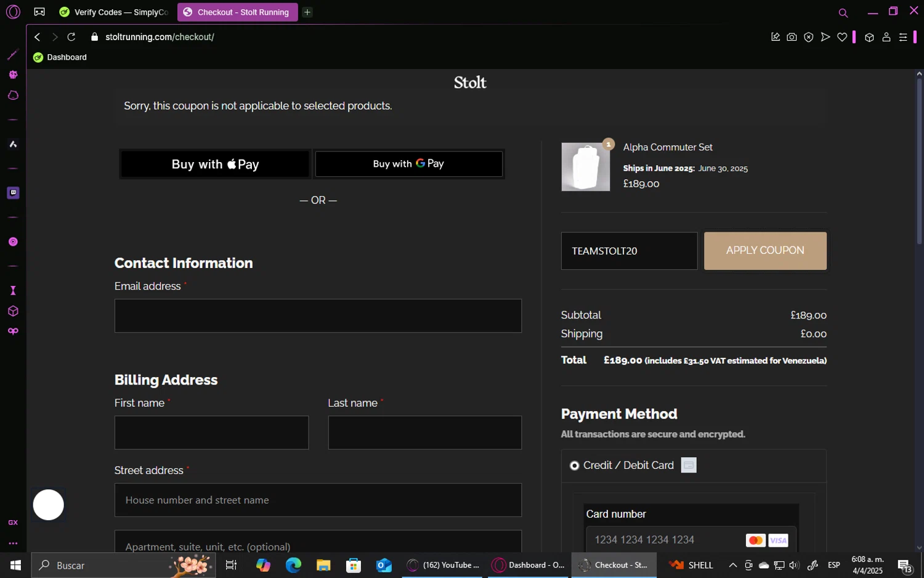This screenshot has width=924, height=578.
Task: Open the hourglass icon in the sidebar
Action: coord(13,291)
